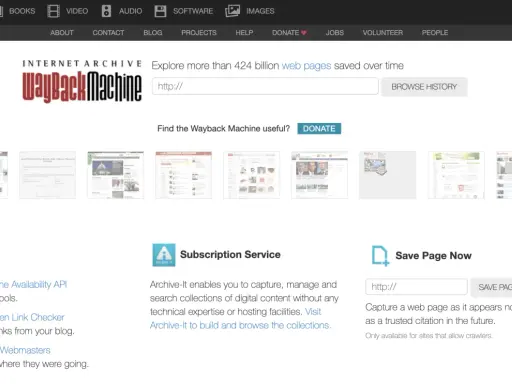The width and height of the screenshot is (512, 384).
Task: Open the Software section label
Action: (193, 11)
